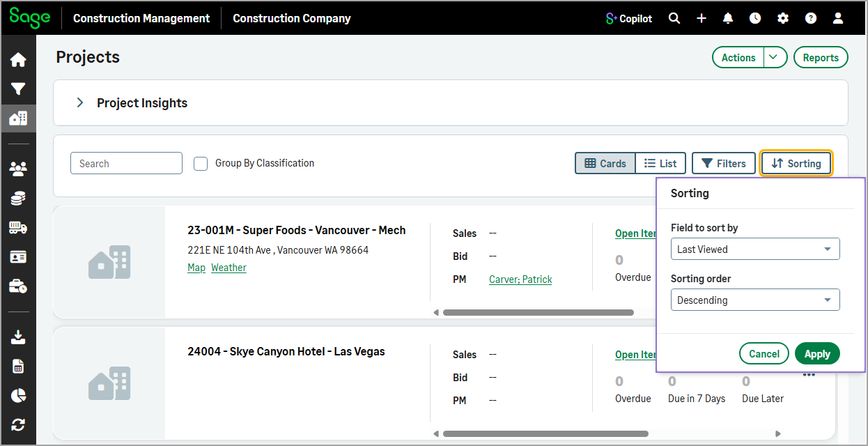Click the Sage logo
The width and height of the screenshot is (868, 446).
pos(29,17)
